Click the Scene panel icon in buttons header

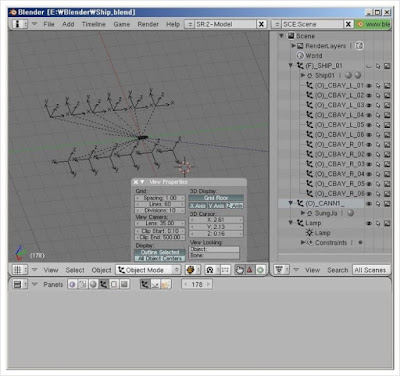[124, 284]
